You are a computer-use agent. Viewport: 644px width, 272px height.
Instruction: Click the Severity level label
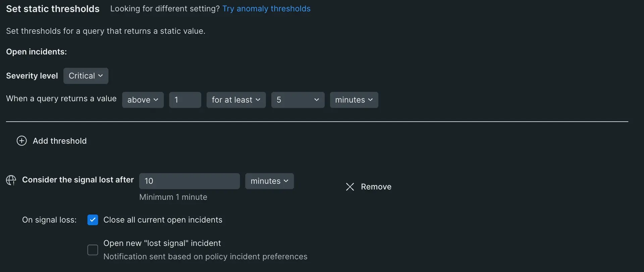tap(32, 76)
